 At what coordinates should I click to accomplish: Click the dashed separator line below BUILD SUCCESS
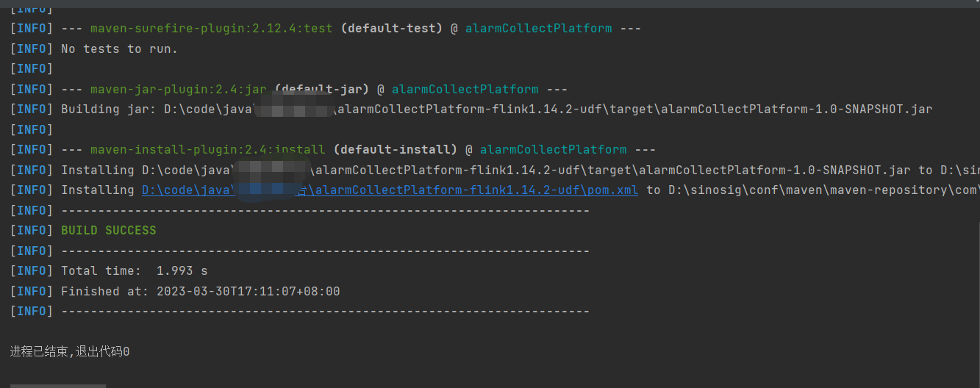[x=325, y=251]
